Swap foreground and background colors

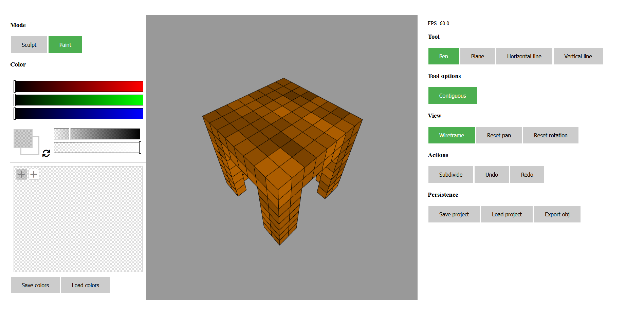[x=46, y=153]
